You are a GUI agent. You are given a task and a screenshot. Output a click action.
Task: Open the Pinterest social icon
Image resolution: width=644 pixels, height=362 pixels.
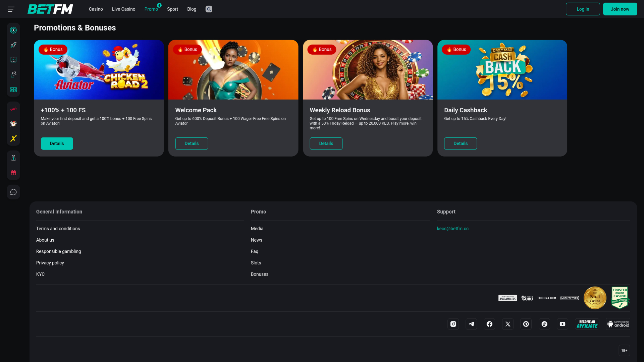pos(526,324)
